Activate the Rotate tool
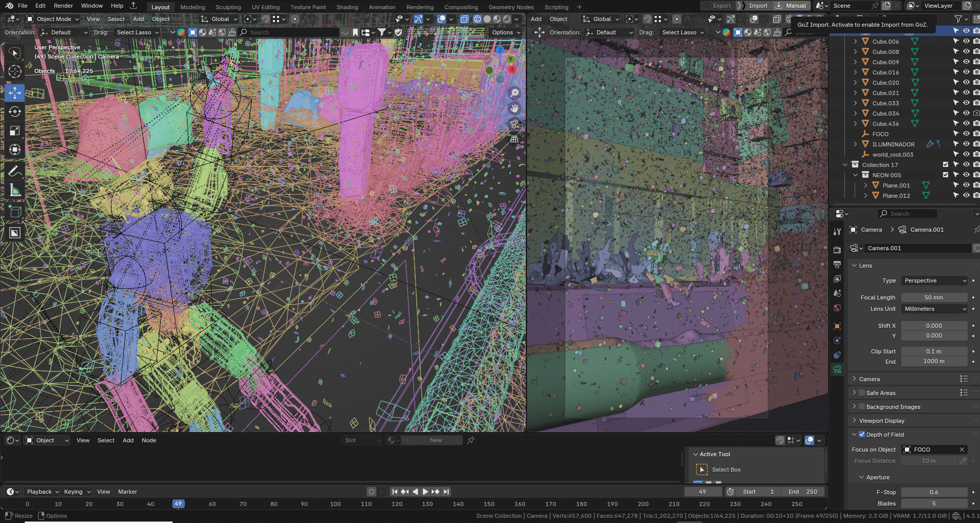Viewport: 980px width, 523px height. [14, 111]
